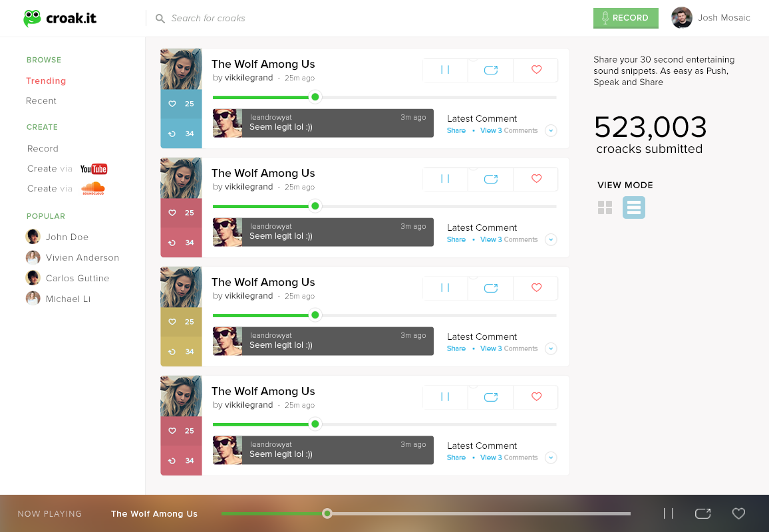Create croak via YouTube icon
Image resolution: width=769 pixels, height=532 pixels.
click(94, 169)
